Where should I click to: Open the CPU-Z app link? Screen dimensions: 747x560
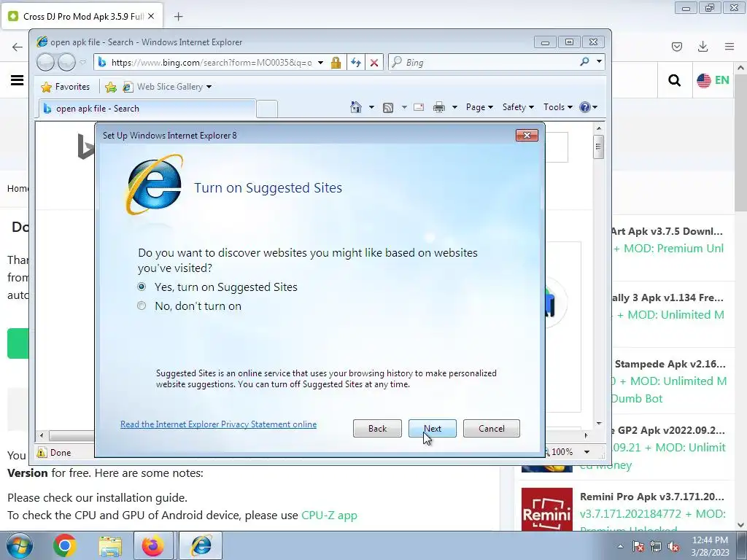(x=329, y=516)
